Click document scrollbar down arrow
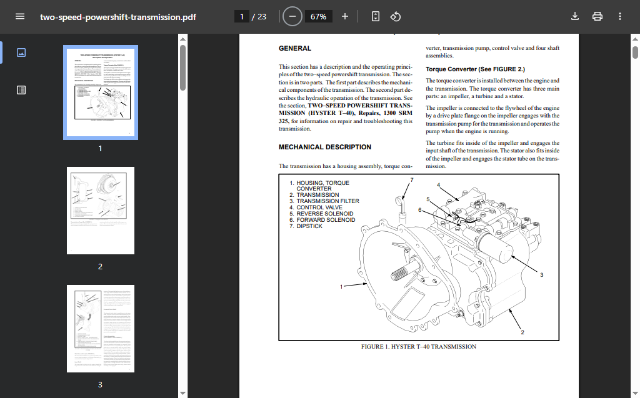This screenshot has height=398, width=640. (x=635, y=393)
